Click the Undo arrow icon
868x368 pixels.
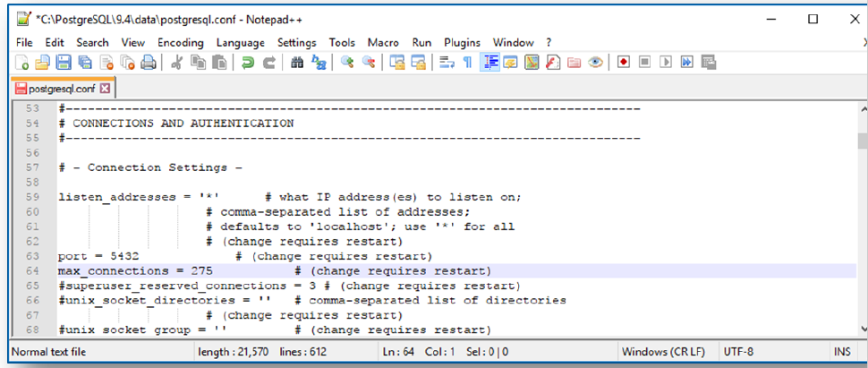(248, 63)
